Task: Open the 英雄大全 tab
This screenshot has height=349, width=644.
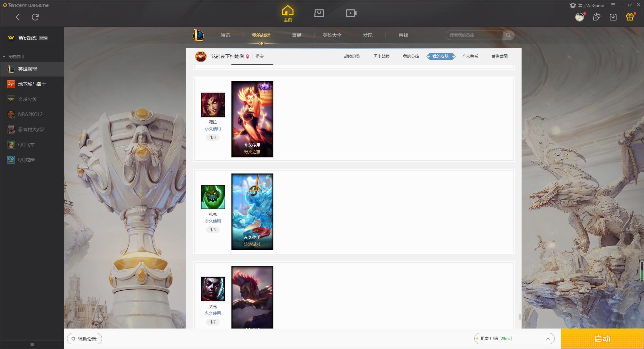Action: [332, 35]
